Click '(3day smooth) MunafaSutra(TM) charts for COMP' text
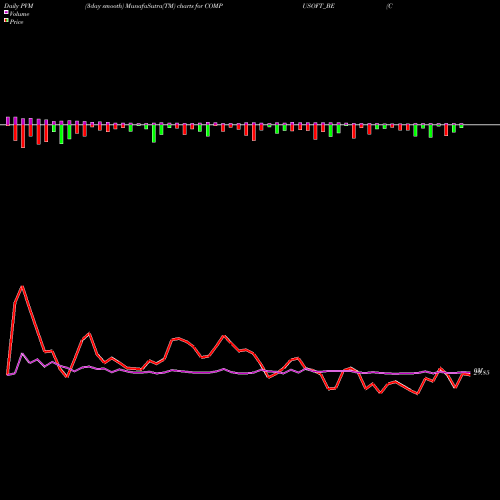 (154, 6)
